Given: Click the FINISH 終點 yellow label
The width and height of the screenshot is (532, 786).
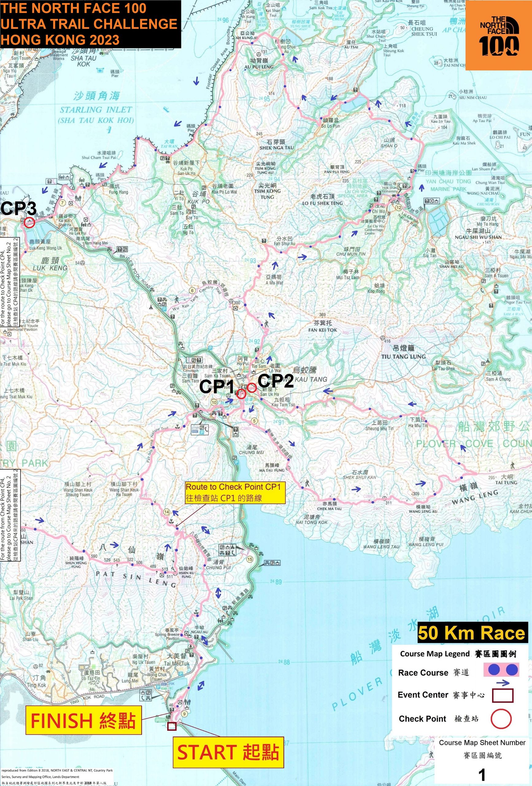Looking at the screenshot, I should pyautogui.click(x=83, y=720).
